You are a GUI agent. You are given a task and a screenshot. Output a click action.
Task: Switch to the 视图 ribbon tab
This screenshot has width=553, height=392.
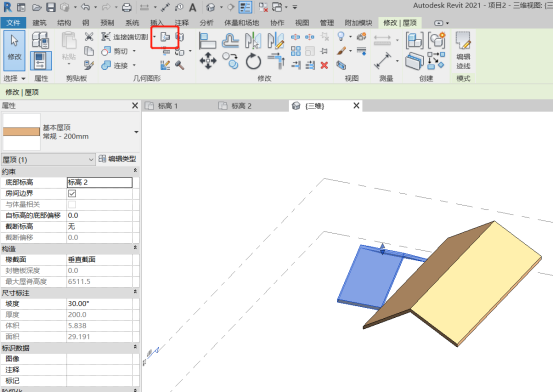(302, 23)
